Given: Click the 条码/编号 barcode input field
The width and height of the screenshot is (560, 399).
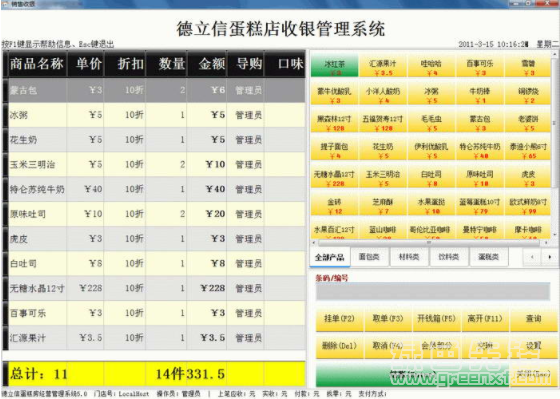Looking at the screenshot, I should tap(433, 291).
